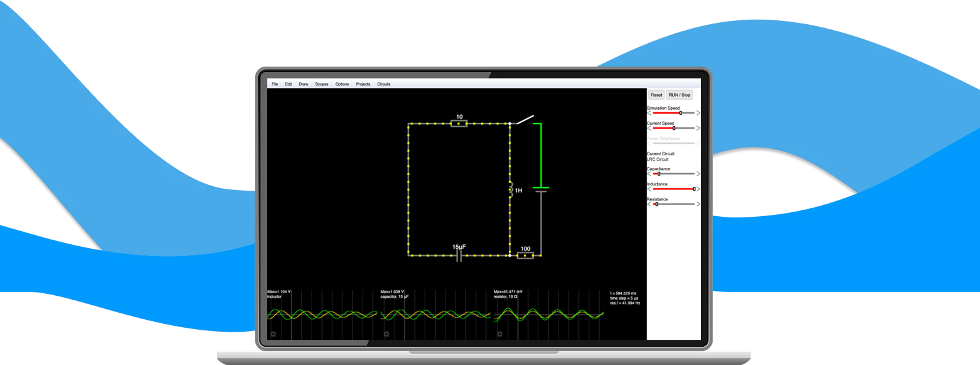This screenshot has width=980, height=365.
Task: Open the inductor scope settings gear
Action: point(273,334)
